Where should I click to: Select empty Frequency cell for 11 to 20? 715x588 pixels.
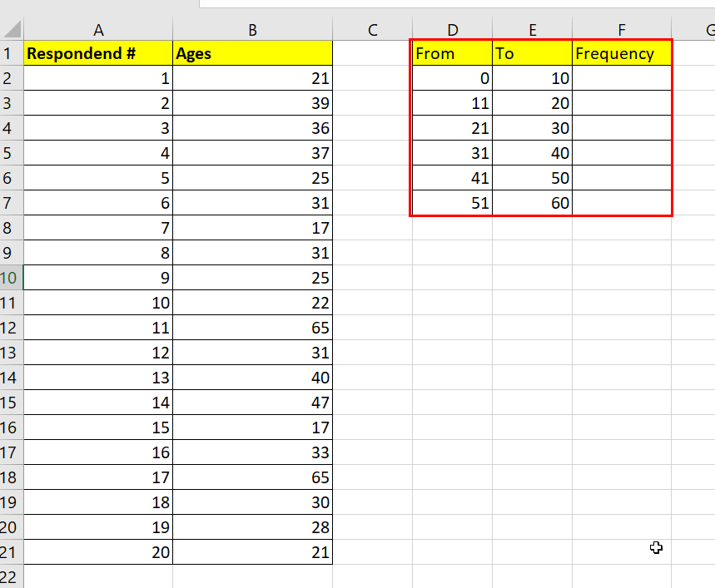pyautogui.click(x=622, y=103)
